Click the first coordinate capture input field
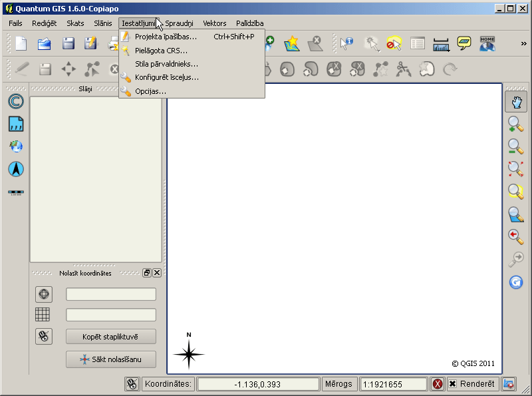 [x=111, y=294]
